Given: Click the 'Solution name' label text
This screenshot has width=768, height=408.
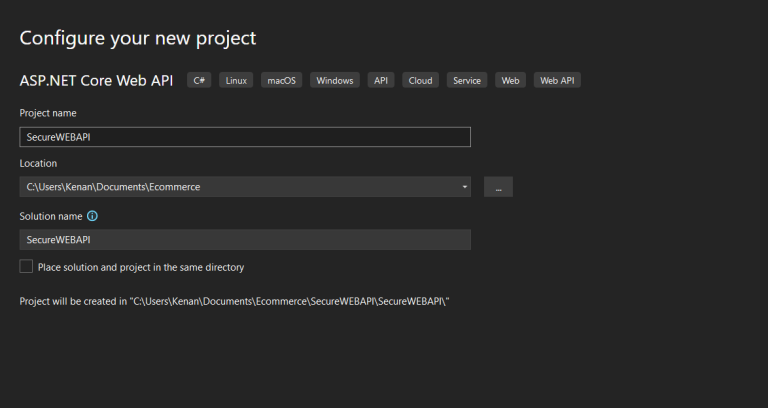Looking at the screenshot, I should [50, 216].
